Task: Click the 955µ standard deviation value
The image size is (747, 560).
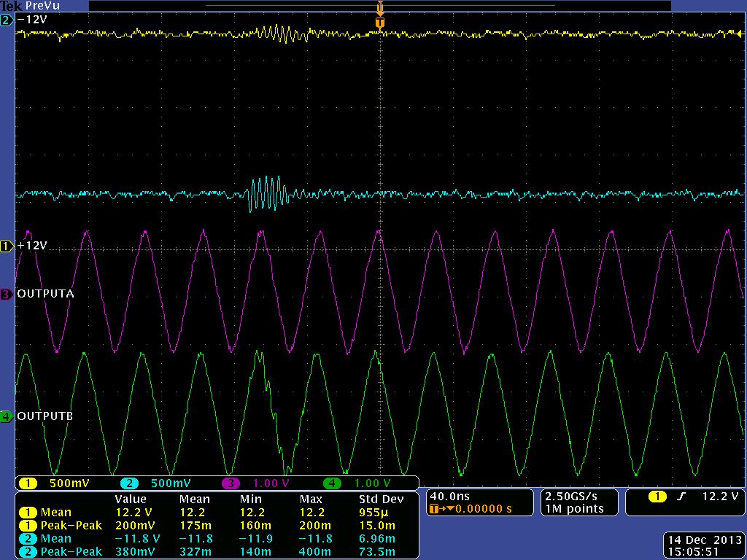Action: (x=373, y=513)
